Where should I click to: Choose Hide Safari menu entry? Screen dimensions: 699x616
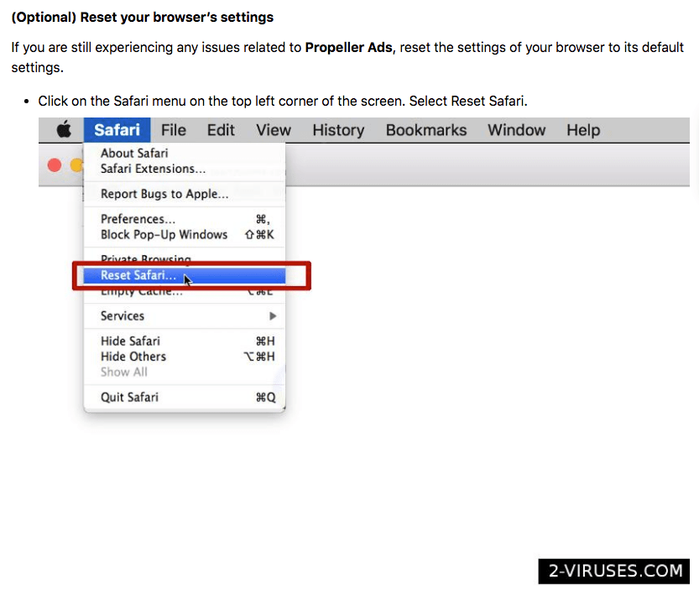(x=184, y=341)
